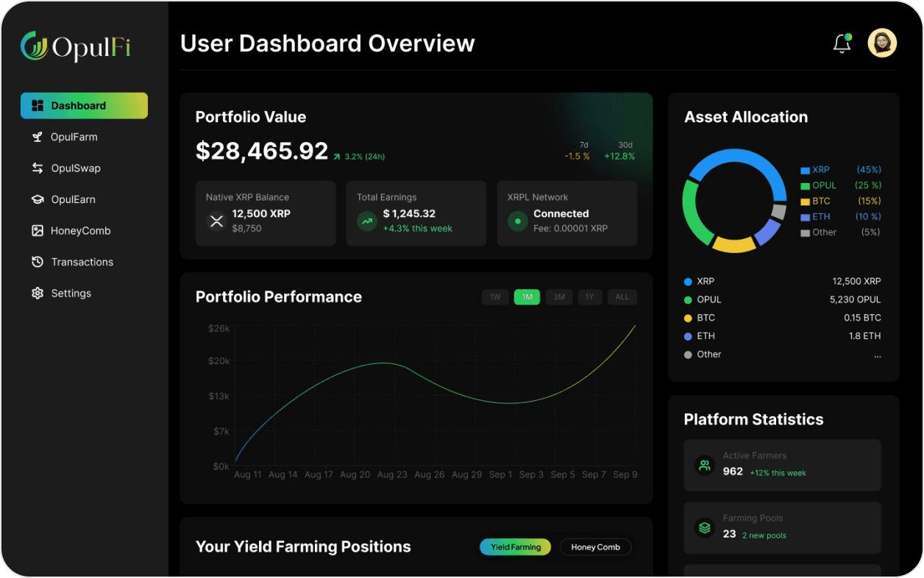The height and width of the screenshot is (578, 924).
Task: Click the 12,500 XRP holdings amount
Action: (x=856, y=282)
